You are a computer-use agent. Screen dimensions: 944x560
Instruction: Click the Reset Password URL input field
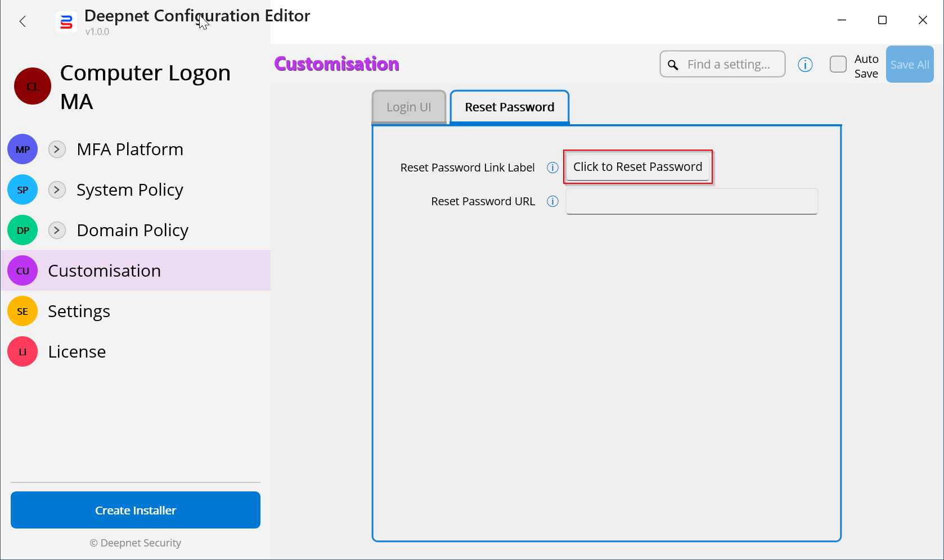click(691, 201)
